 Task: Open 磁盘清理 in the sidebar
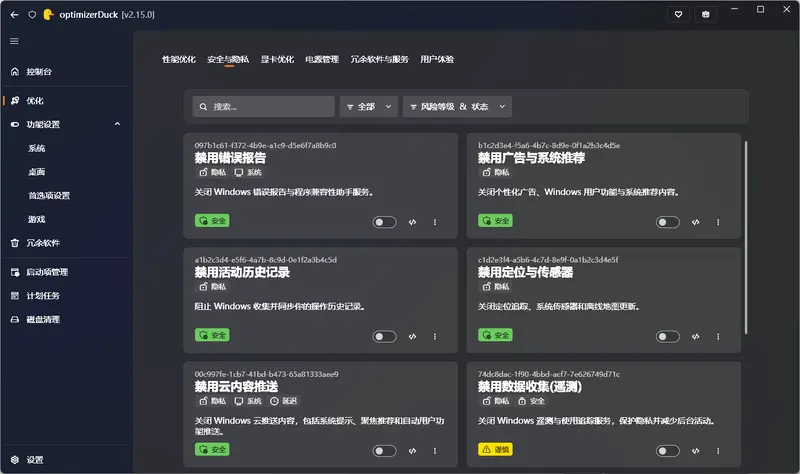(x=65, y=319)
